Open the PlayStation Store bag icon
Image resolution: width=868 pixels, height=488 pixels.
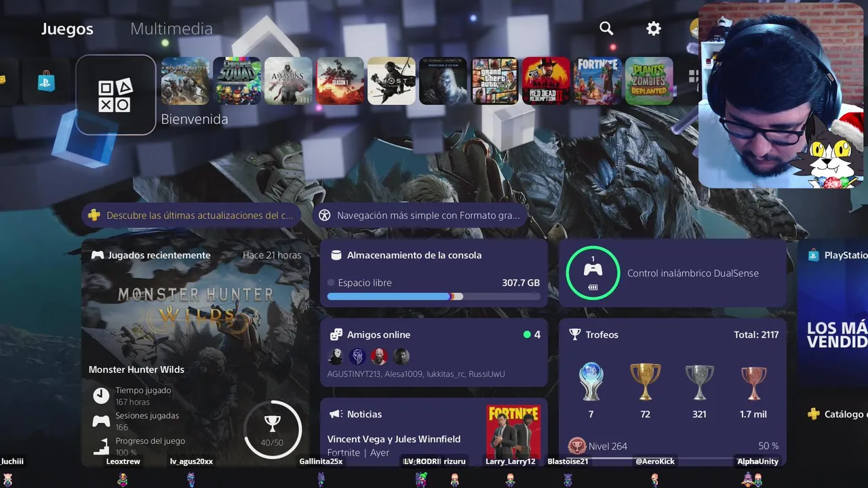pyautogui.click(x=47, y=81)
